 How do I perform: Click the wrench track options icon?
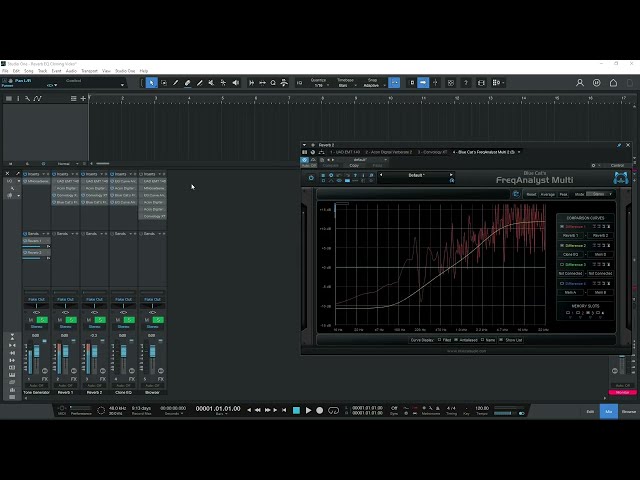27,98
